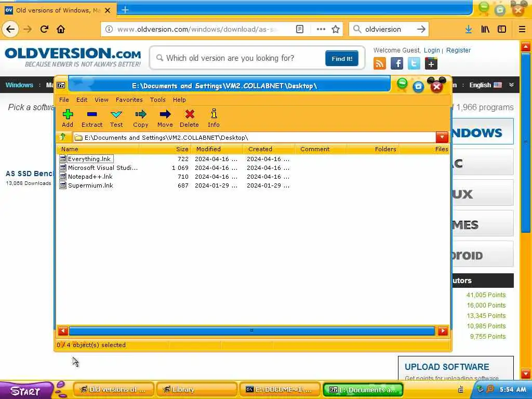Open Firefox library icon

point(485,29)
